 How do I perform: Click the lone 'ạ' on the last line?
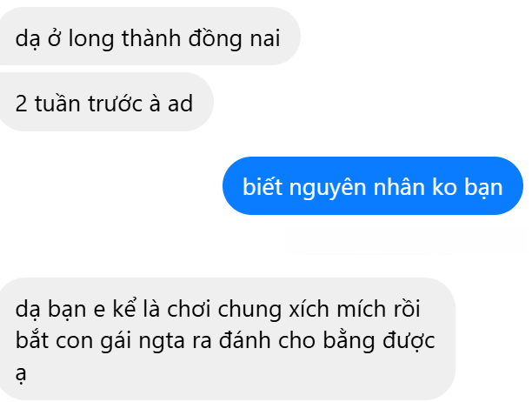coord(21,374)
